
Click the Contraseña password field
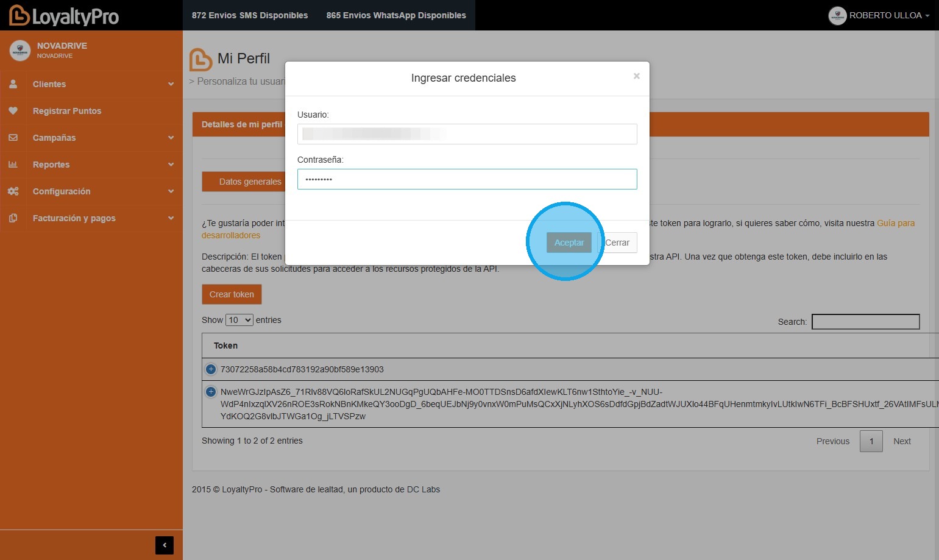467,179
